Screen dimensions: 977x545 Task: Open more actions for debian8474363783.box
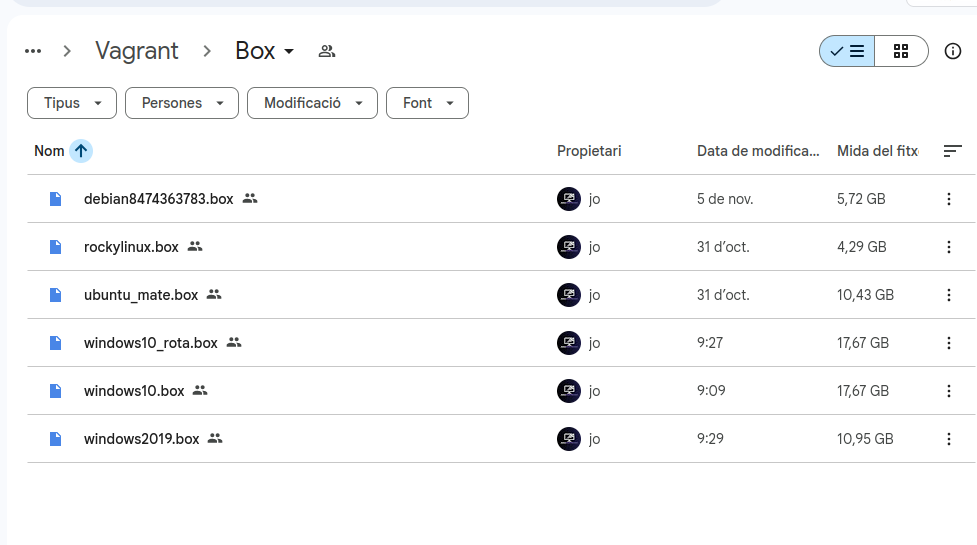948,199
